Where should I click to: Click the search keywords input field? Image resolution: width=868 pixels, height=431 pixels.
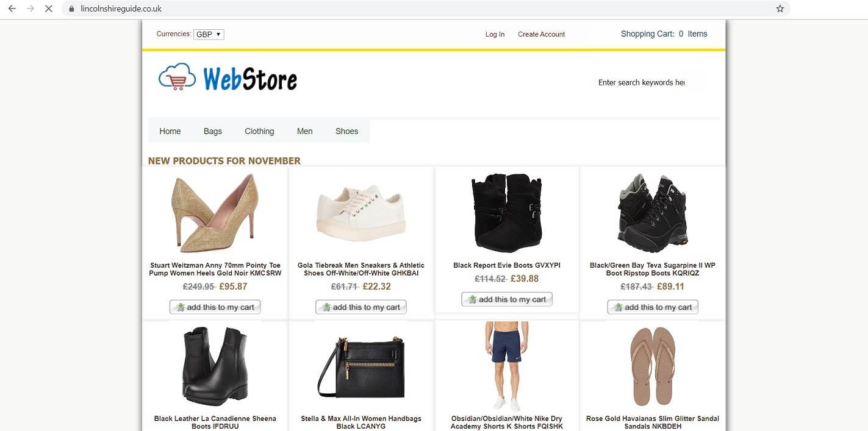(x=641, y=82)
